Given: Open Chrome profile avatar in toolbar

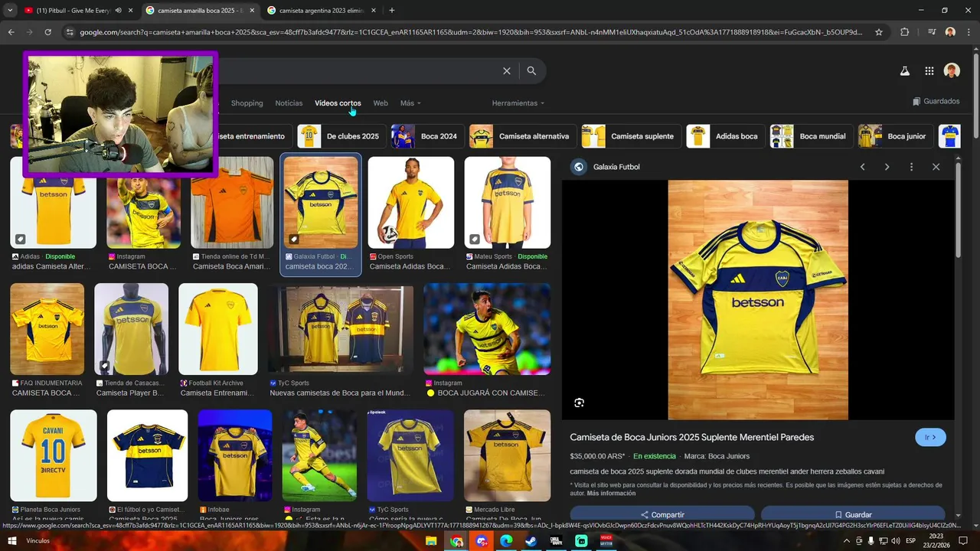Looking at the screenshot, I should pos(950,32).
